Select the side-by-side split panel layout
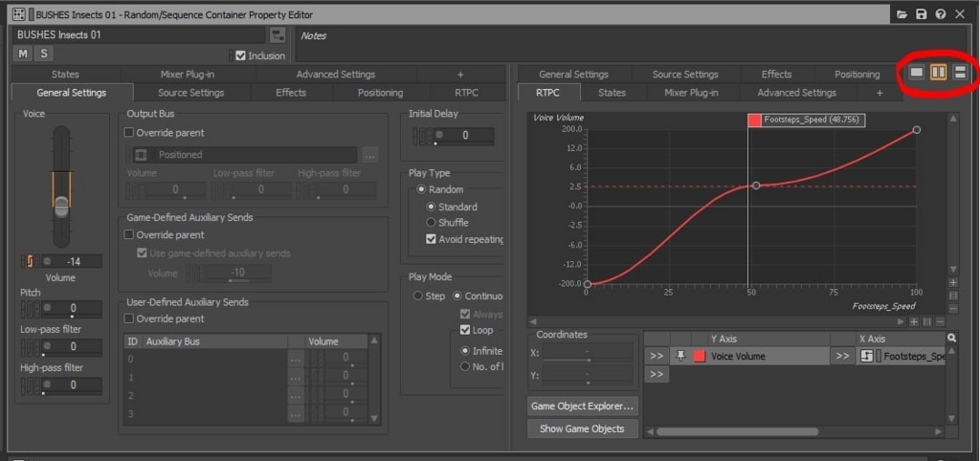980x461 pixels. [x=938, y=73]
